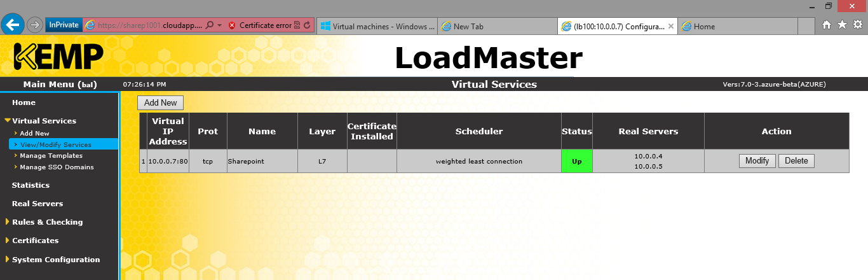
Task: Click the green Up status cell
Action: click(x=577, y=161)
